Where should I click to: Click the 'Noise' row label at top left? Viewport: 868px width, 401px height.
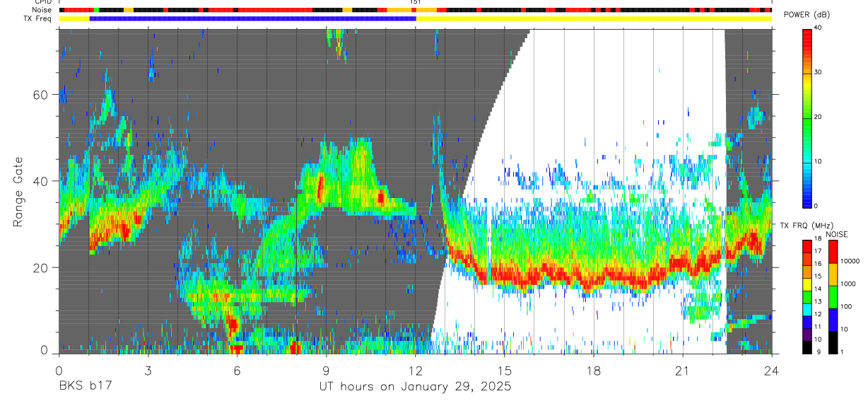pos(42,10)
